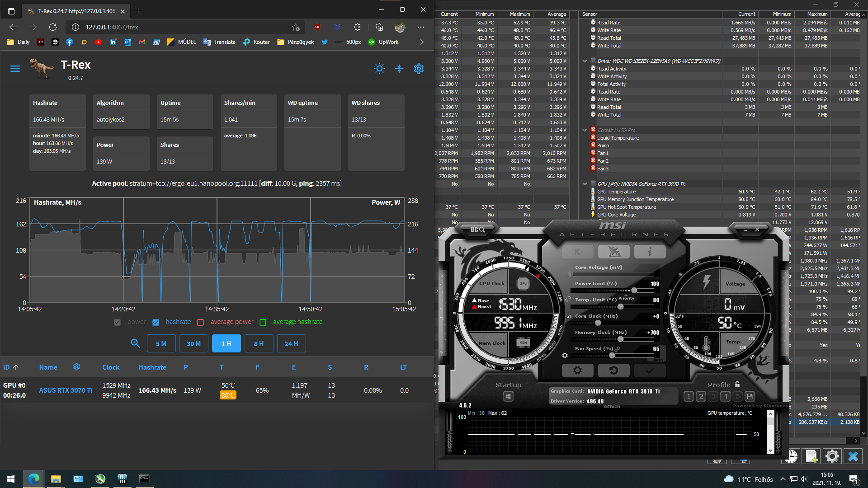Select the 5 M chart range
The height and width of the screenshot is (488, 868).
pyautogui.click(x=161, y=343)
